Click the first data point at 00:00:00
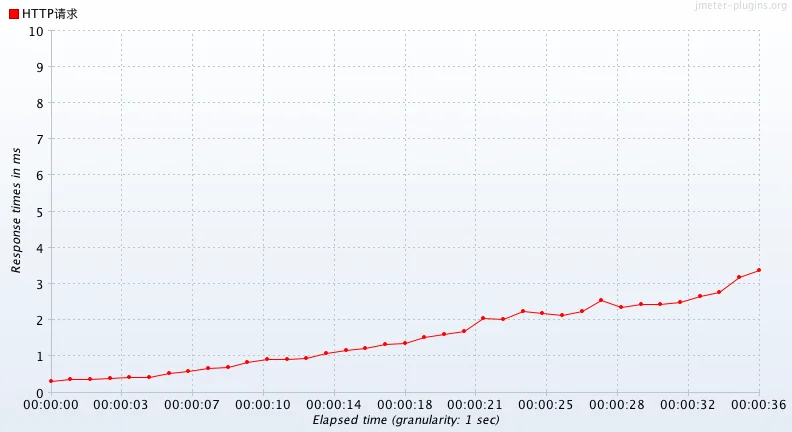This screenshot has height=432, width=792. pyautogui.click(x=51, y=381)
